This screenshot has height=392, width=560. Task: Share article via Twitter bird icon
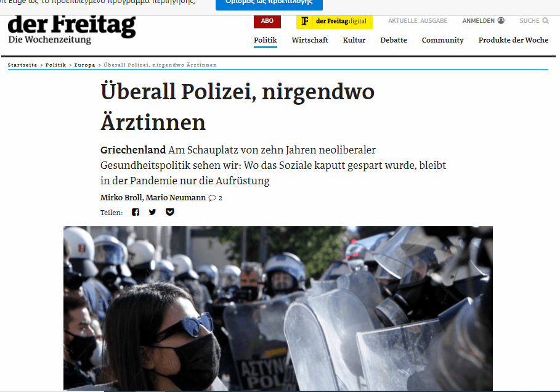pyautogui.click(x=153, y=212)
